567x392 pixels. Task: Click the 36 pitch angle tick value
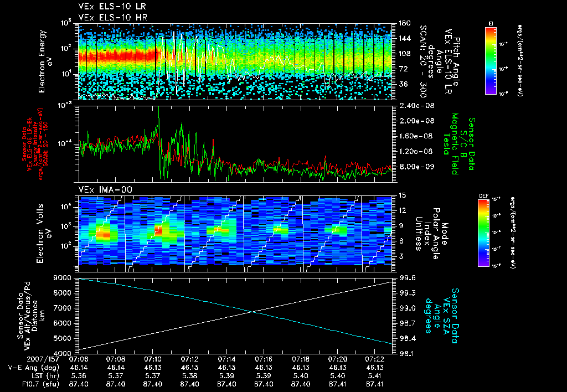click(403, 84)
